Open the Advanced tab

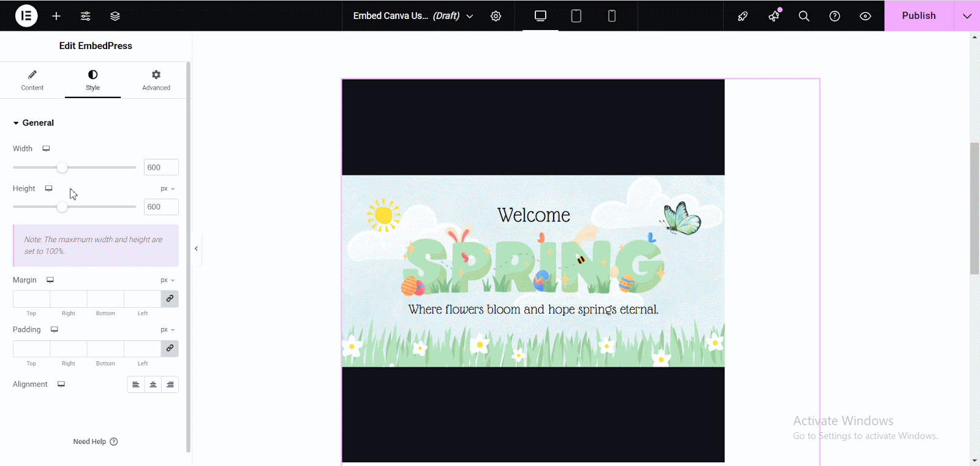click(156, 80)
